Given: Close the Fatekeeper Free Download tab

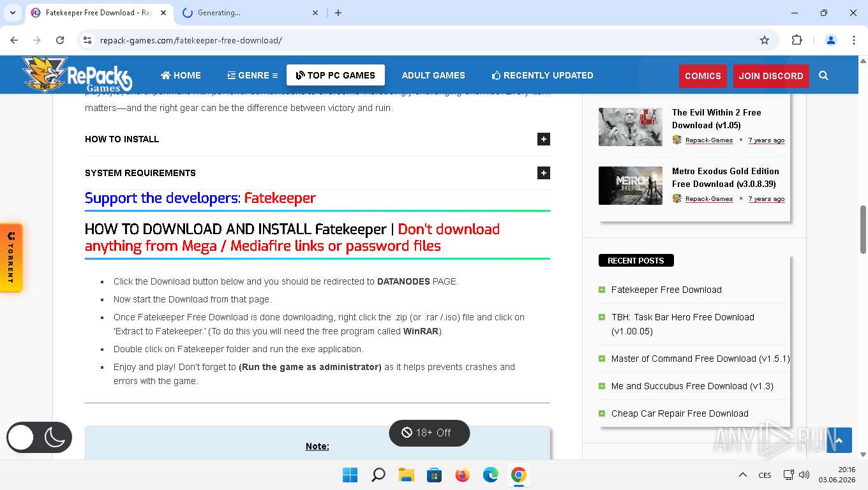Looking at the screenshot, I should pos(163,13).
